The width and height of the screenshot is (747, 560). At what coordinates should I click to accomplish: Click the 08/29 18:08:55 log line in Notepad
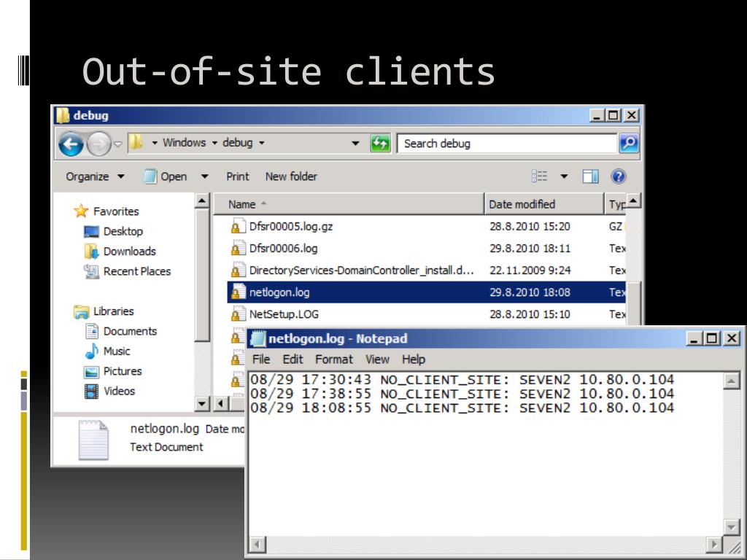pos(462,408)
